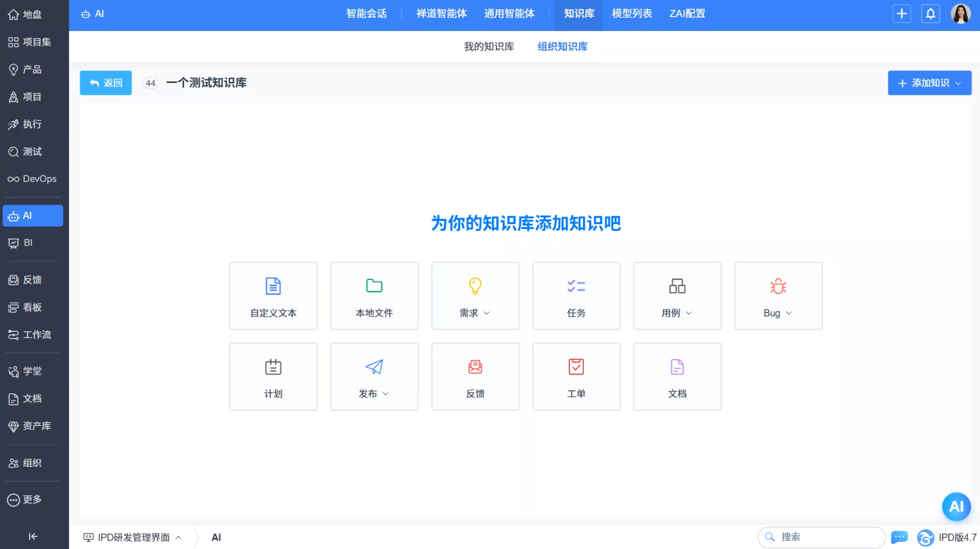Open the notifications bell icon
Viewport: 980px width, 549px height.
(931, 13)
